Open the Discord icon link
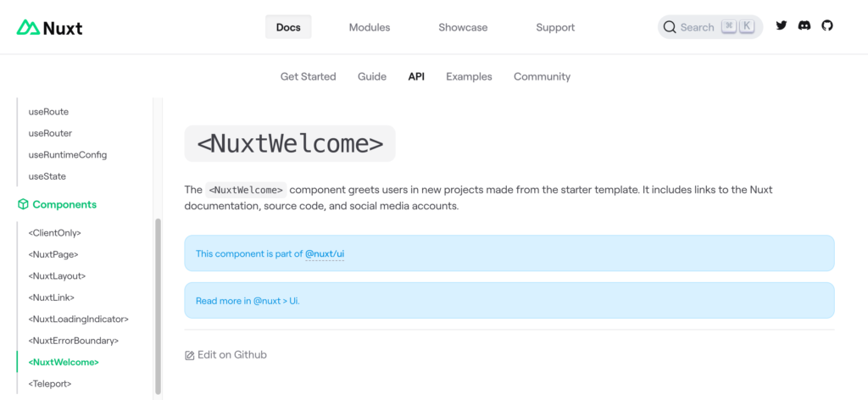This screenshot has height=400, width=868. [804, 26]
